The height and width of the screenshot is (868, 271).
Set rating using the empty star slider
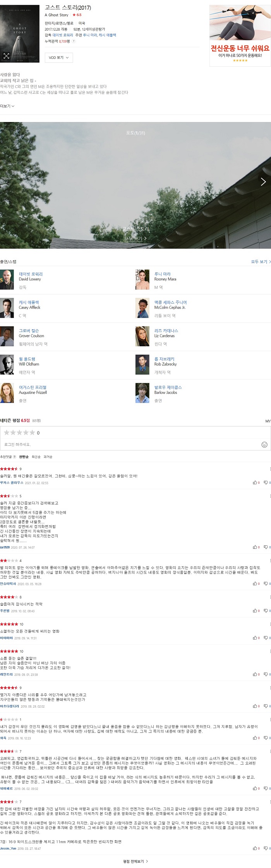point(19,433)
